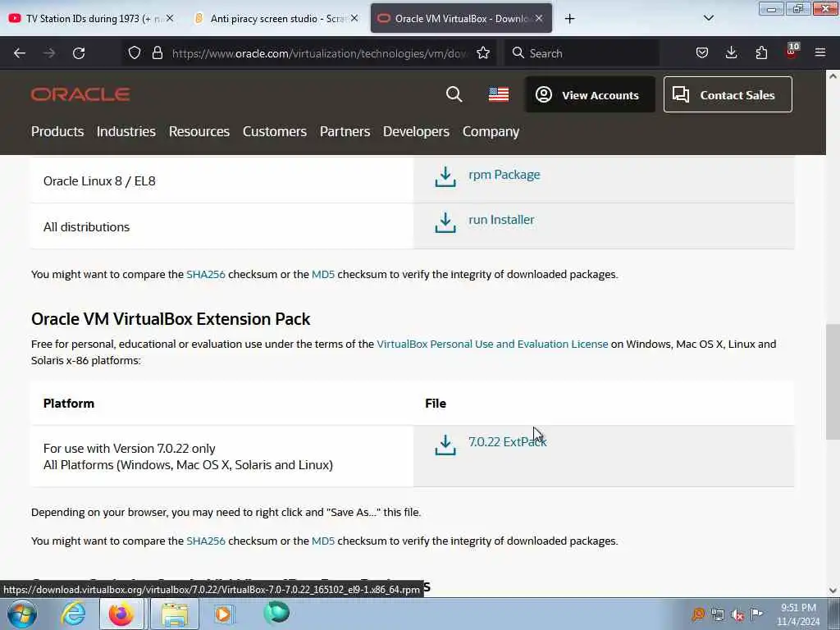Screen dimensions: 840x630
Task: Close the TV Station IDs tab
Action: pyautogui.click(x=170, y=18)
